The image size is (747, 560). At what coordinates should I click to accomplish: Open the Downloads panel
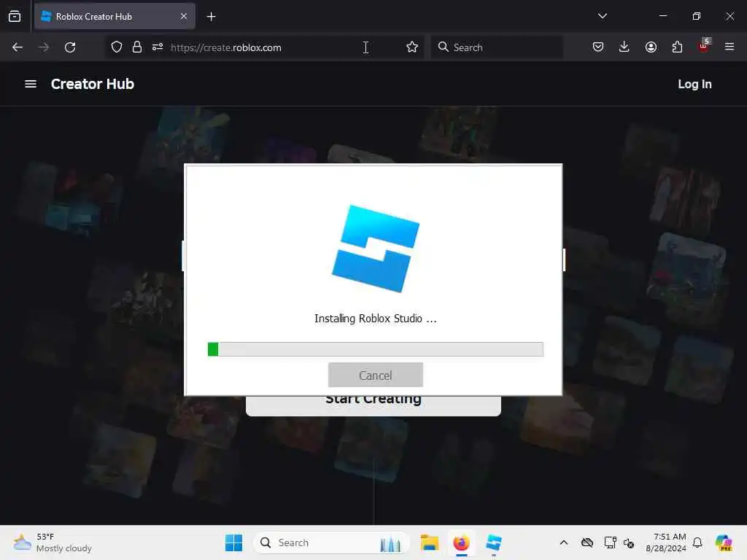(x=624, y=47)
